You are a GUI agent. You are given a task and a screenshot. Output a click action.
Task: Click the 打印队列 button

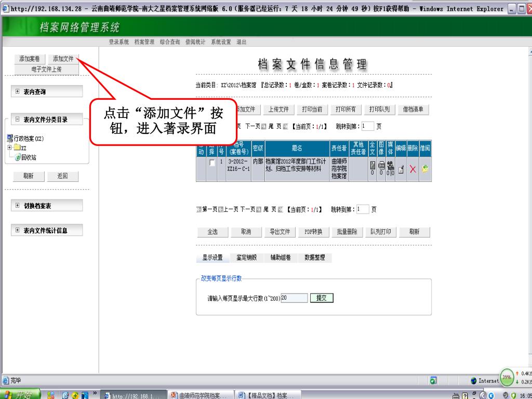tap(379, 109)
